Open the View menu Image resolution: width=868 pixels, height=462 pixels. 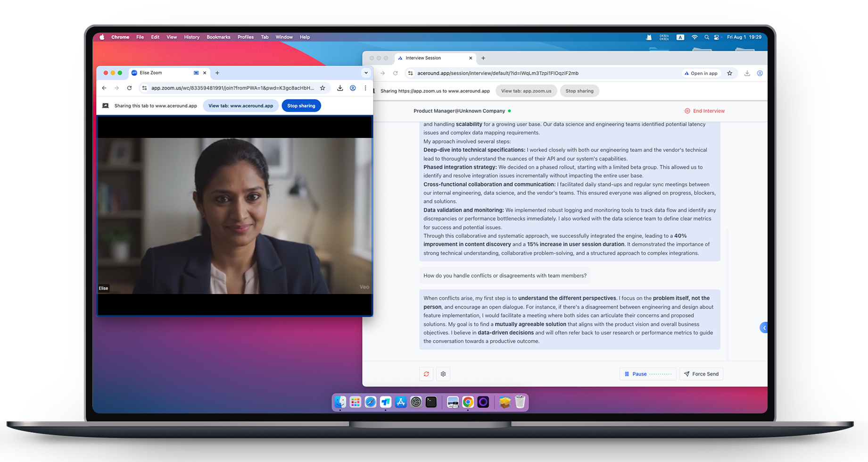click(x=172, y=37)
